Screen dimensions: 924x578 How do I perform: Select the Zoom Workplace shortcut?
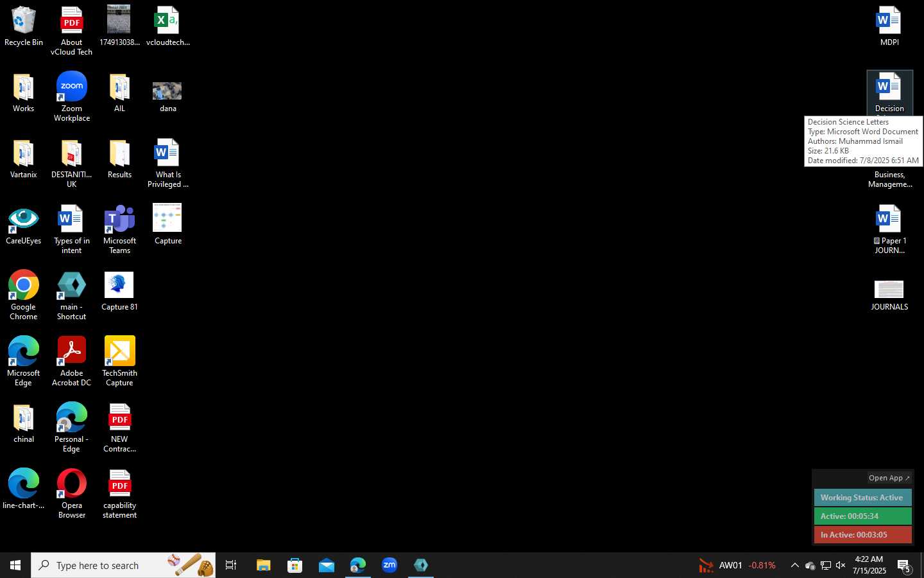tap(72, 97)
